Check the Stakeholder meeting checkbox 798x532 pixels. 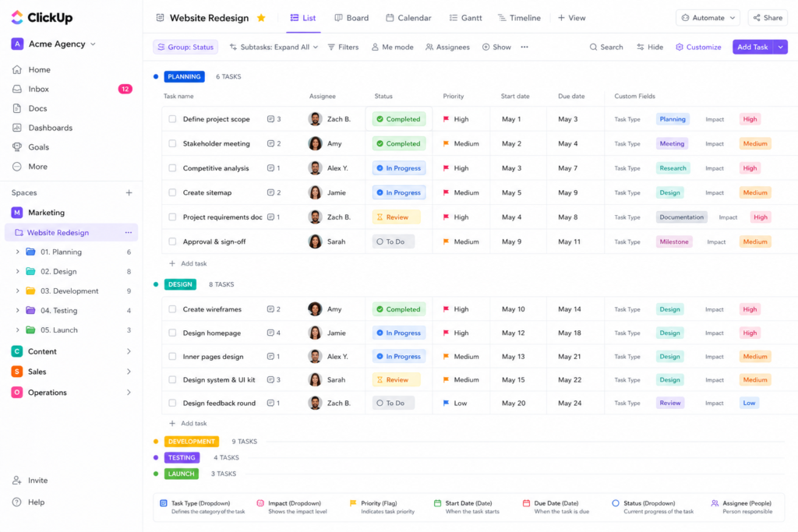172,143
